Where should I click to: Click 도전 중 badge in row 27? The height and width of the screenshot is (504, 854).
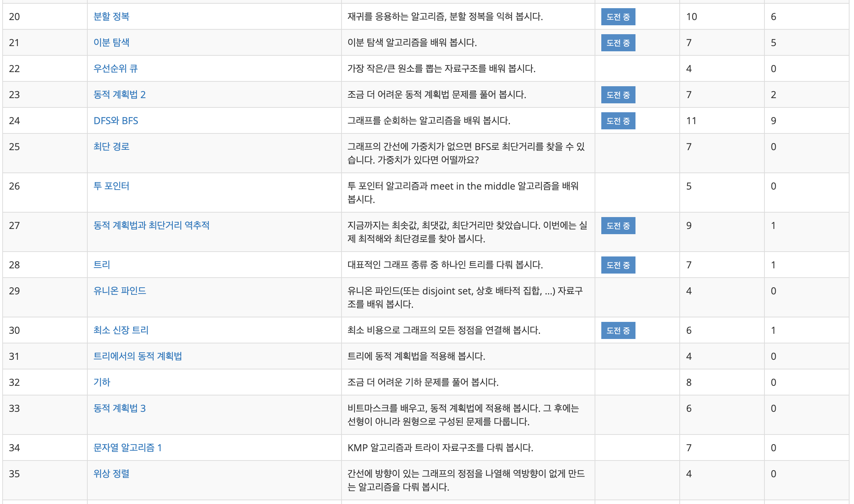coord(618,226)
